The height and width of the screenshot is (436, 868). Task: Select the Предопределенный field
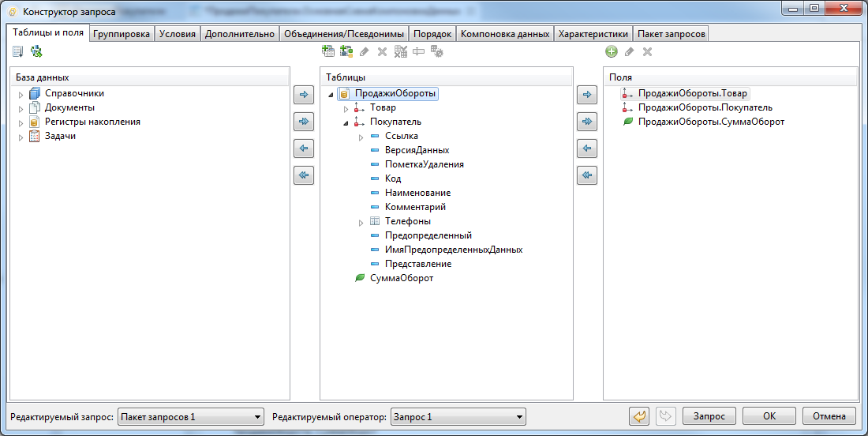tap(428, 235)
